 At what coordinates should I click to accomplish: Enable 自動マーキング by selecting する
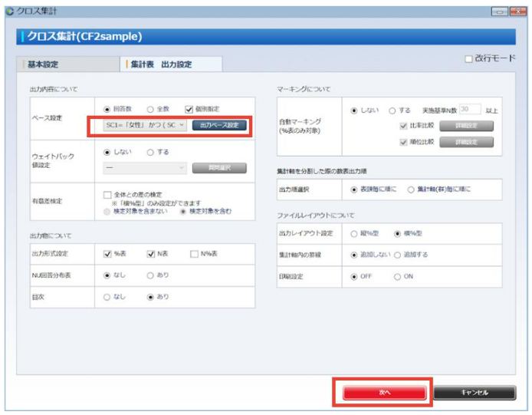(392, 110)
